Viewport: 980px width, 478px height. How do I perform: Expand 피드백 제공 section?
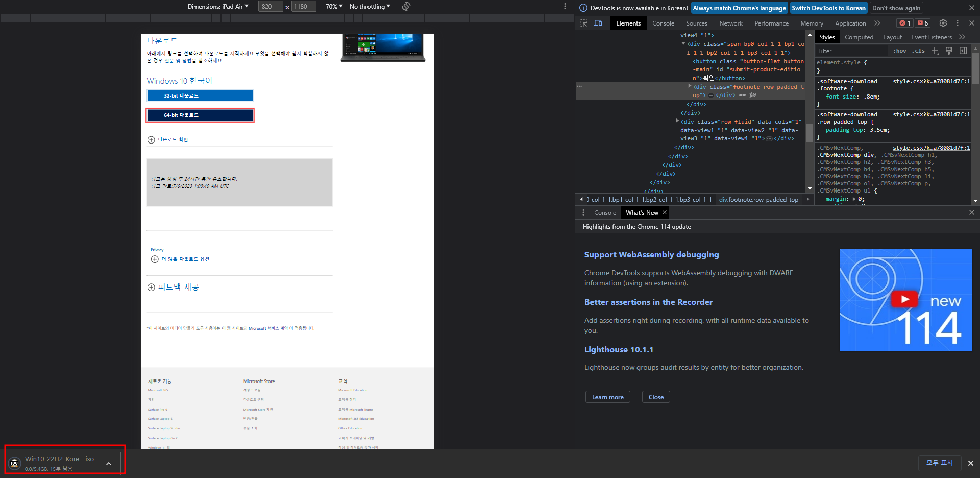[173, 287]
